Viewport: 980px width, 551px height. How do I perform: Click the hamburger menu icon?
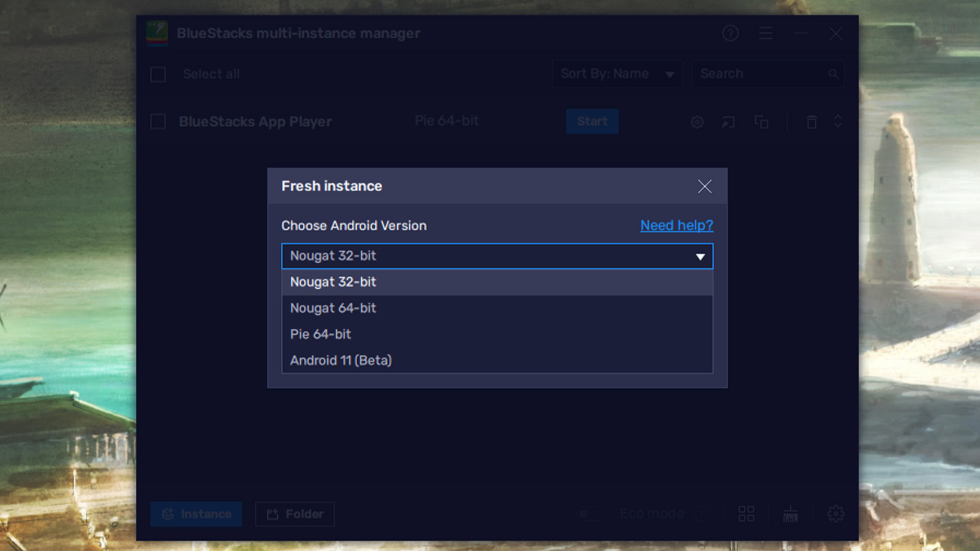(x=766, y=33)
